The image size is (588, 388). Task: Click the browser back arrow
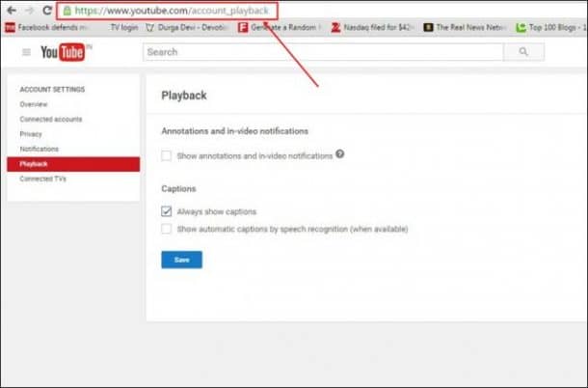[9, 11]
